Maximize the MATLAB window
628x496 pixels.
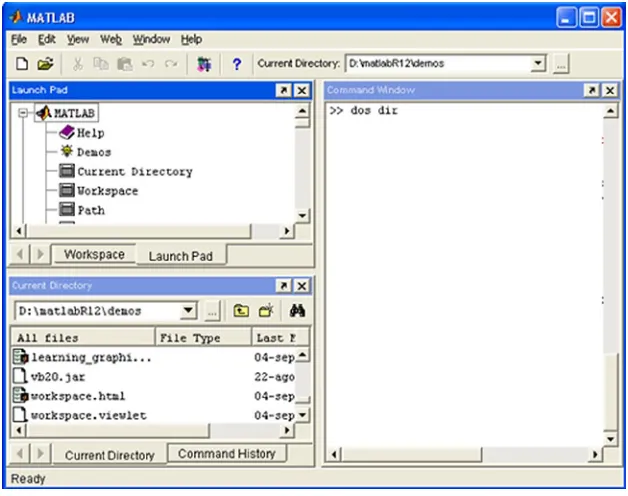pyautogui.click(x=589, y=18)
